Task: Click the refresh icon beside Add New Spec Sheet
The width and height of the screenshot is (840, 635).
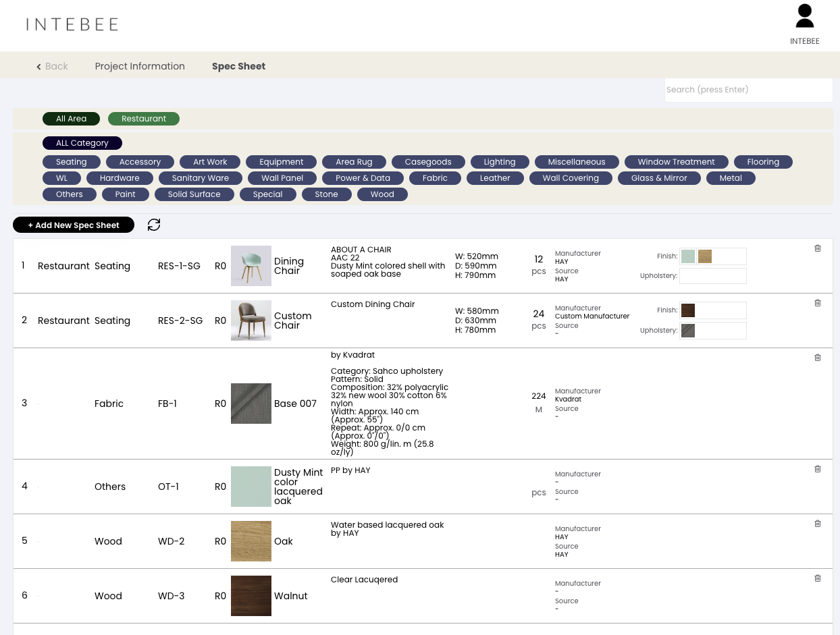Action: [x=154, y=225]
